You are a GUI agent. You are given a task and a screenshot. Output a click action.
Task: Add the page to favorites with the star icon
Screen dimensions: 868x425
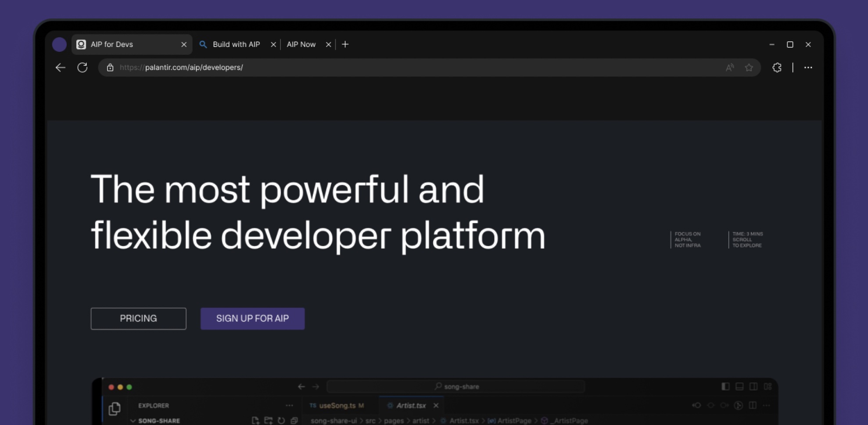click(749, 68)
